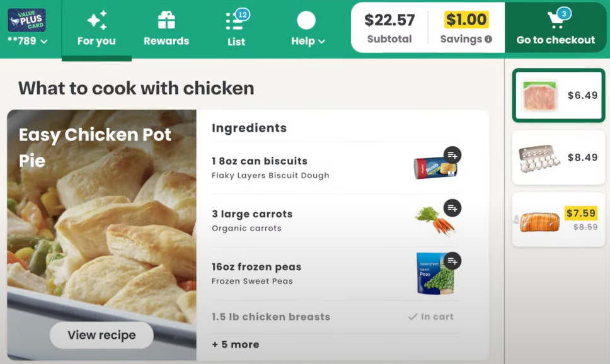Click the Savings info icon
This screenshot has height=364, width=610.
[x=488, y=39]
